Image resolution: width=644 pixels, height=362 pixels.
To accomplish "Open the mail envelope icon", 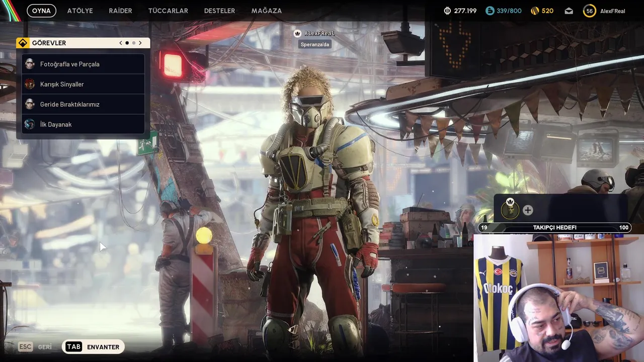I will [569, 11].
